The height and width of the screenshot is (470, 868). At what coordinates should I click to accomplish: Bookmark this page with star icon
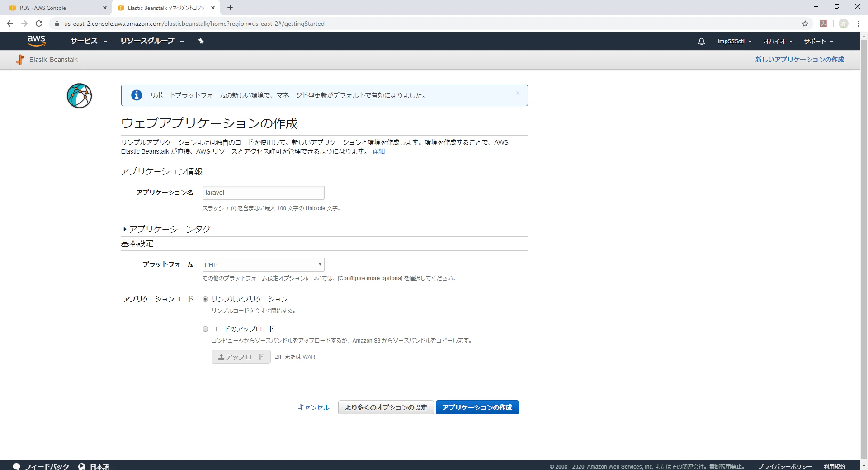tap(805, 23)
